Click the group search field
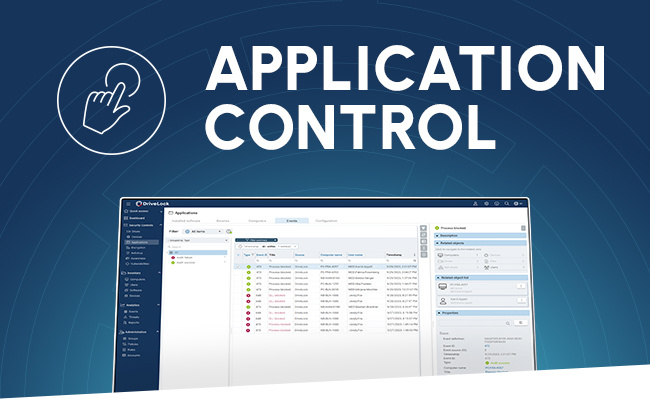650x400 pixels. (198, 247)
